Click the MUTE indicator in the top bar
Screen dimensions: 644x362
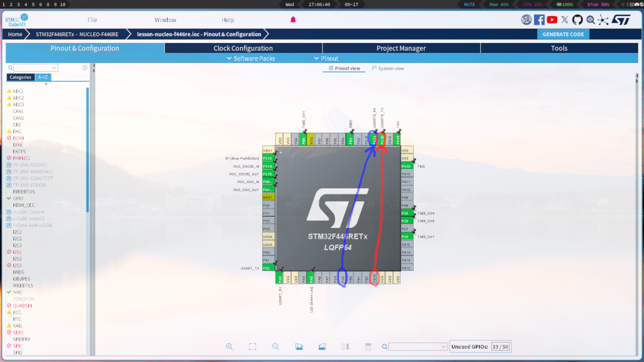pyautogui.click(x=469, y=5)
